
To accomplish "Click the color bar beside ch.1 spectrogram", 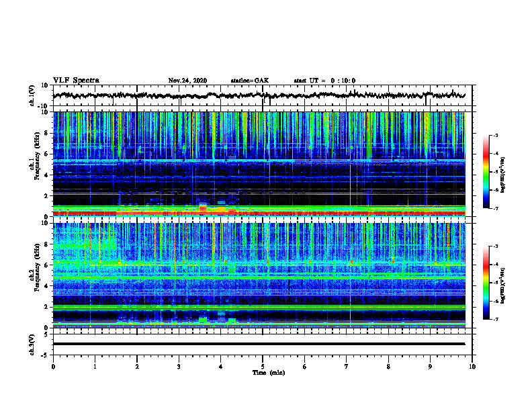I will click(x=486, y=172).
